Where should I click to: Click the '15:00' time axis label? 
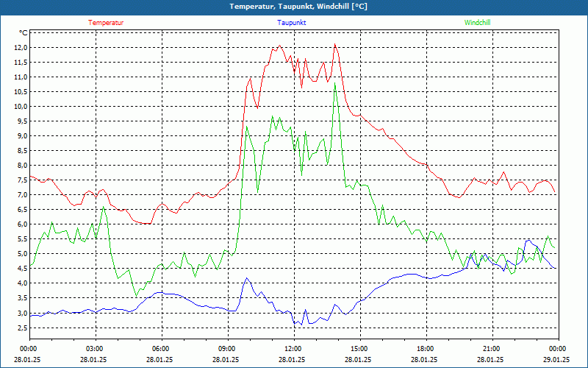[358, 349]
